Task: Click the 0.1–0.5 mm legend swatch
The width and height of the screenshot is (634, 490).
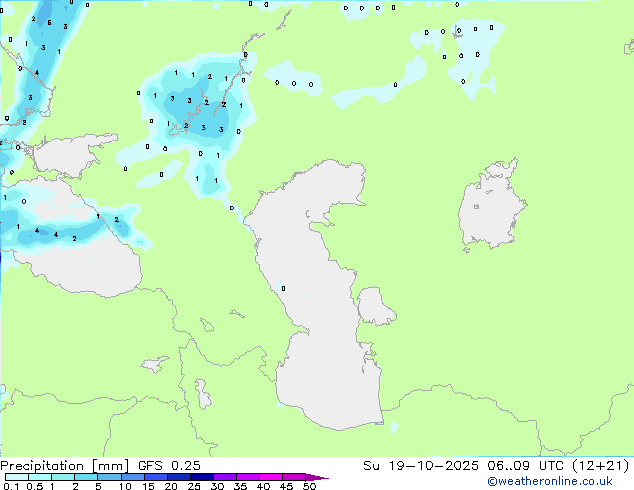Action: pyautogui.click(x=17, y=477)
